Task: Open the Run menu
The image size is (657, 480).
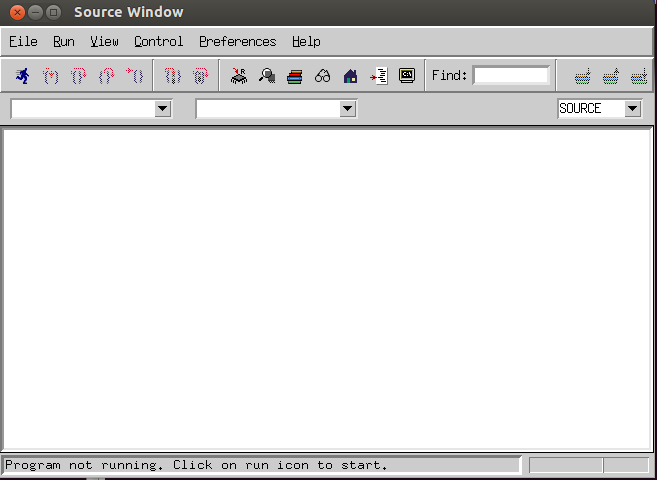Action: click(64, 41)
